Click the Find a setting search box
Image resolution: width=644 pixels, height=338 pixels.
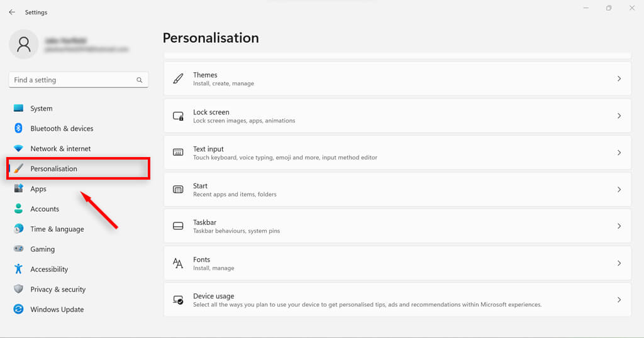click(72, 80)
